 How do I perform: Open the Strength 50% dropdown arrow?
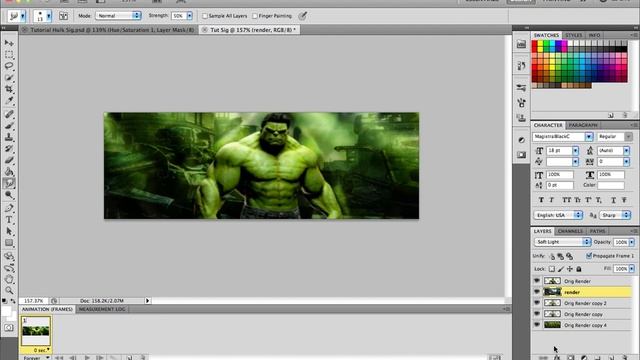pos(190,16)
